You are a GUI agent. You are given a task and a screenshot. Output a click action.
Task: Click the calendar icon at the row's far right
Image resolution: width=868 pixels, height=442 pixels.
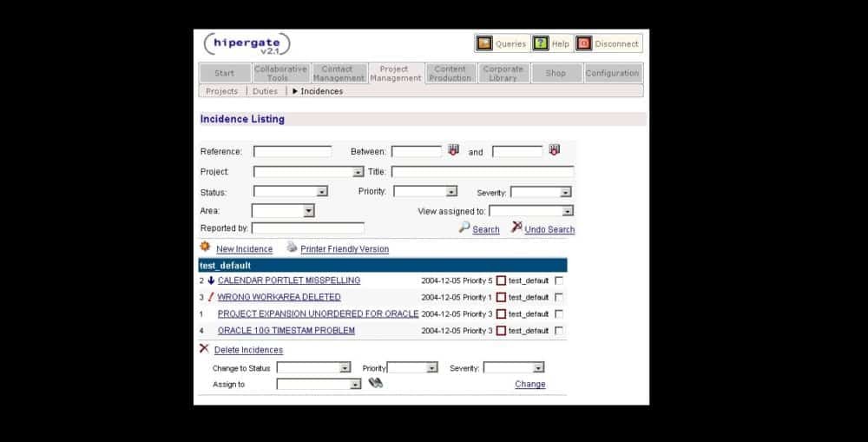coord(554,150)
